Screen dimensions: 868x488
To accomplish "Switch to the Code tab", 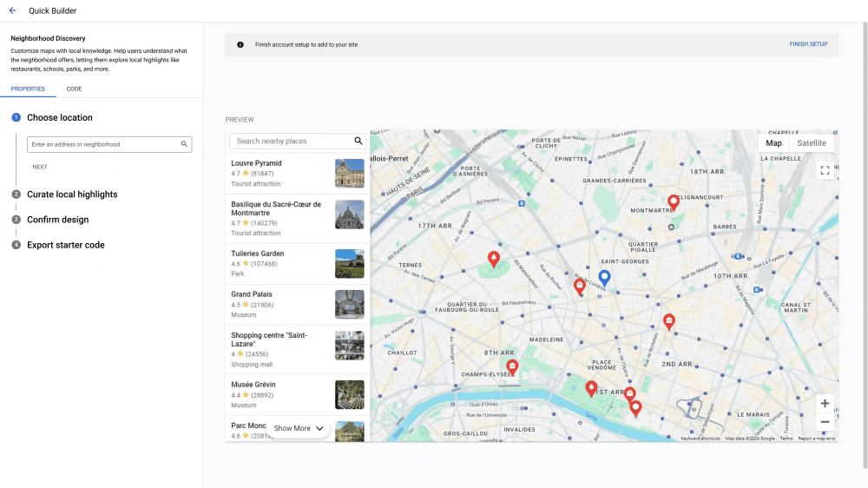I will [x=74, y=89].
